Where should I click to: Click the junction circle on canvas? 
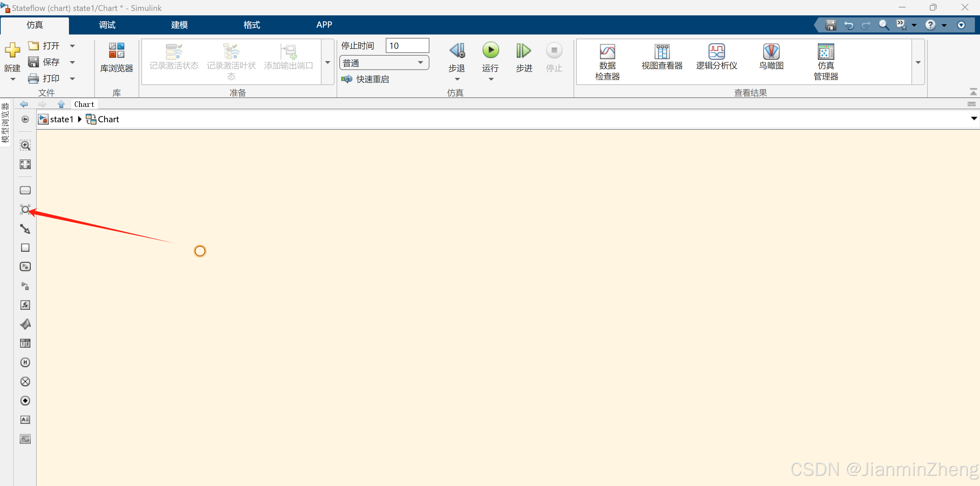pyautogui.click(x=200, y=251)
